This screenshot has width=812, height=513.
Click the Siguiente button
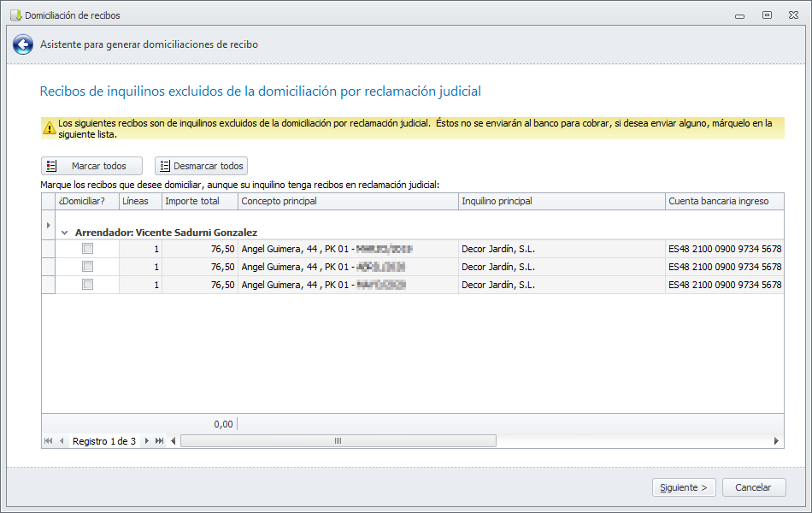click(x=684, y=487)
